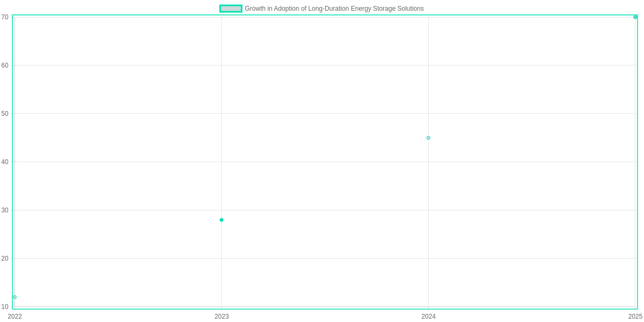Click the 2024 x-axis label
This screenshot has height=322, width=644.
tap(428, 317)
